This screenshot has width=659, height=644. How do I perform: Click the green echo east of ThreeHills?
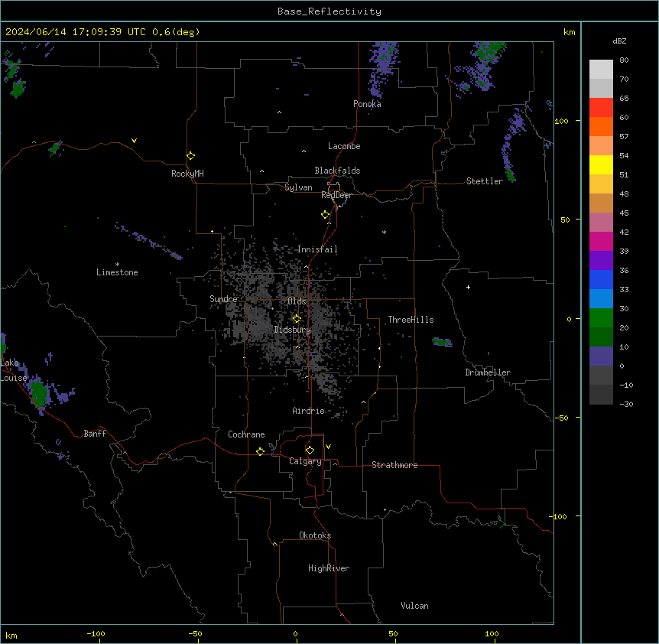[x=441, y=342]
